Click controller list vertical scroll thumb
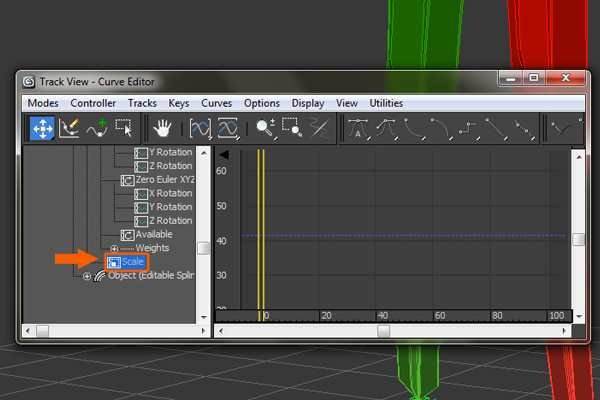The width and height of the screenshot is (600, 400). tap(204, 248)
